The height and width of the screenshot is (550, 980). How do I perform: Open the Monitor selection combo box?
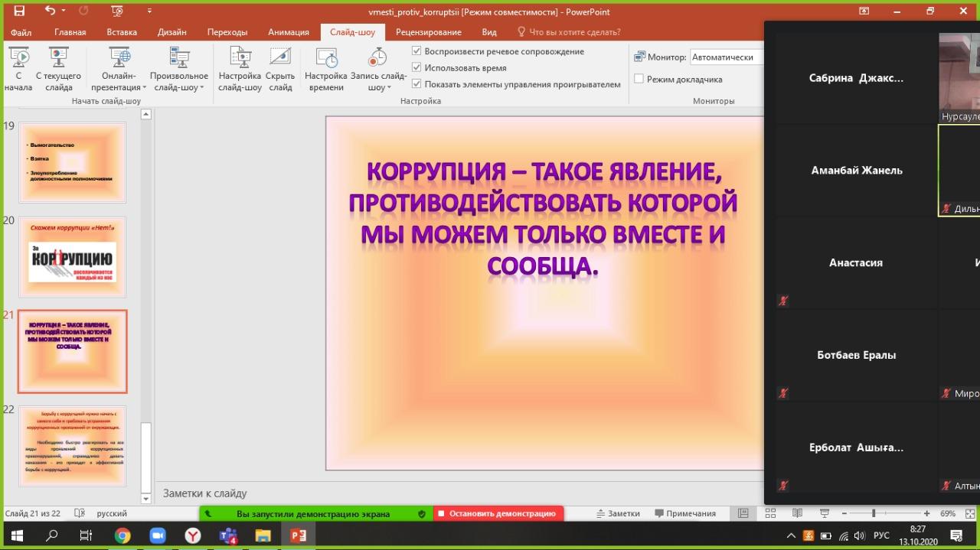(x=726, y=57)
